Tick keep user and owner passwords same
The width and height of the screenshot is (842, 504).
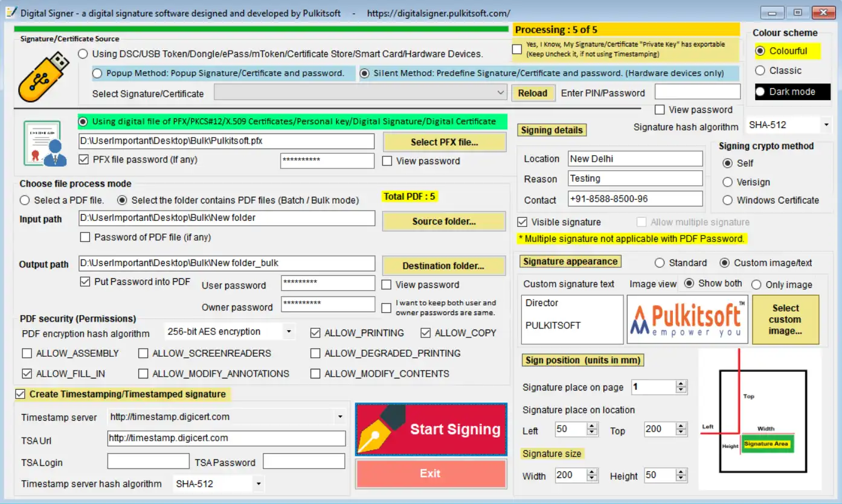[x=387, y=308]
